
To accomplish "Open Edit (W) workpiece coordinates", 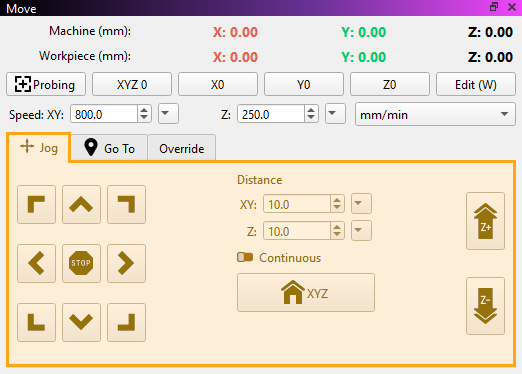I will pyautogui.click(x=476, y=84).
